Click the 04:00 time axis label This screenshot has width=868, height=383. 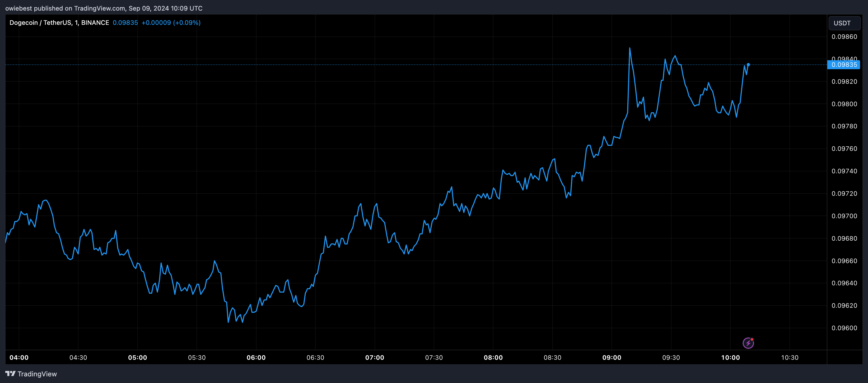[19, 357]
